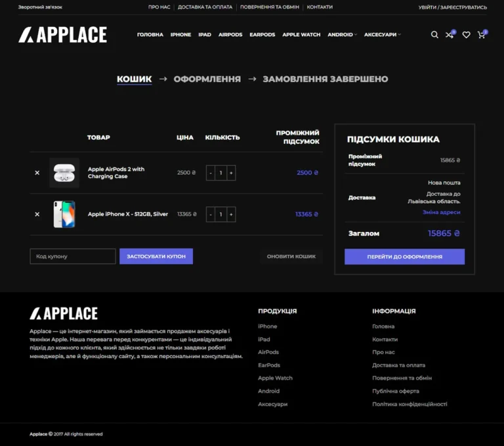Open footer Політика конфіденційності link
504x446 pixels.
pos(409,404)
